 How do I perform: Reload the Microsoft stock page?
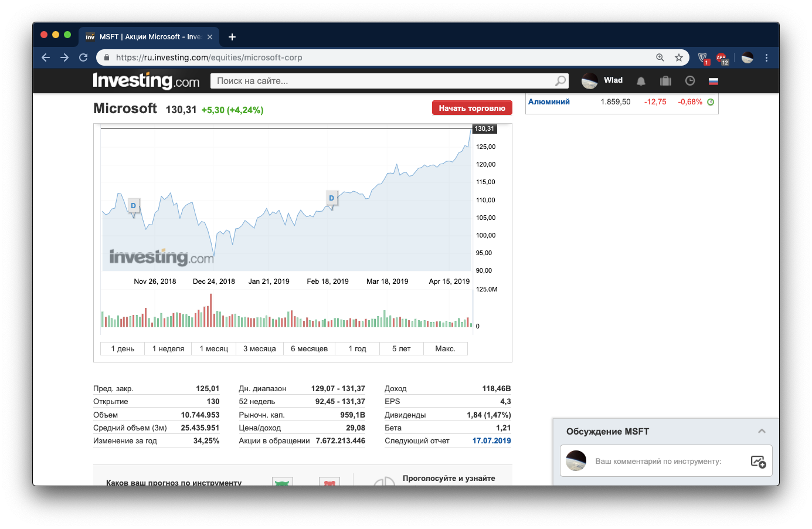(x=83, y=57)
